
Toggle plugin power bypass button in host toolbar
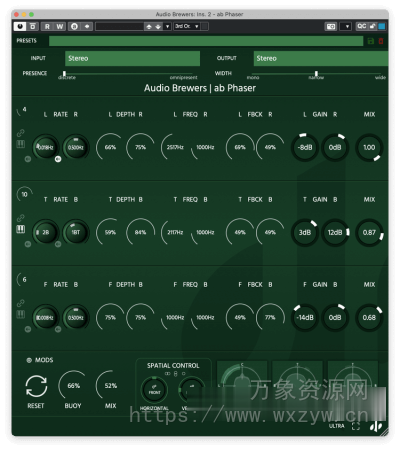tap(20, 26)
